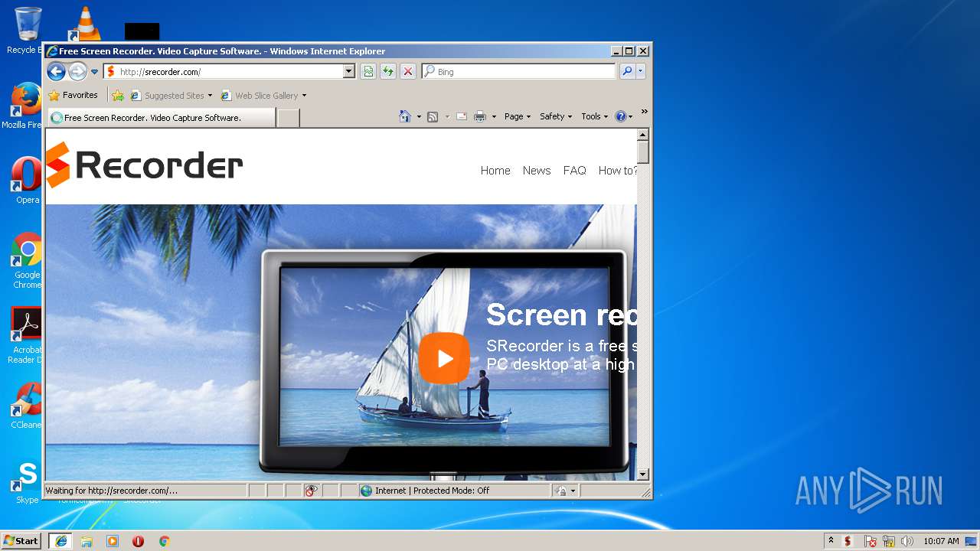This screenshot has width=980, height=551.
Task: Open the recent pages dropdown arrow
Action: click(95, 72)
